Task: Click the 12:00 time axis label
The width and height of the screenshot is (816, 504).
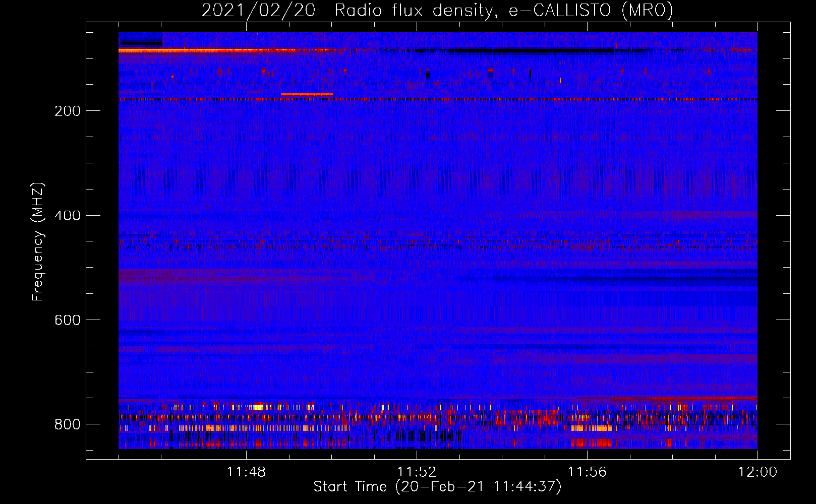Action: point(757,472)
